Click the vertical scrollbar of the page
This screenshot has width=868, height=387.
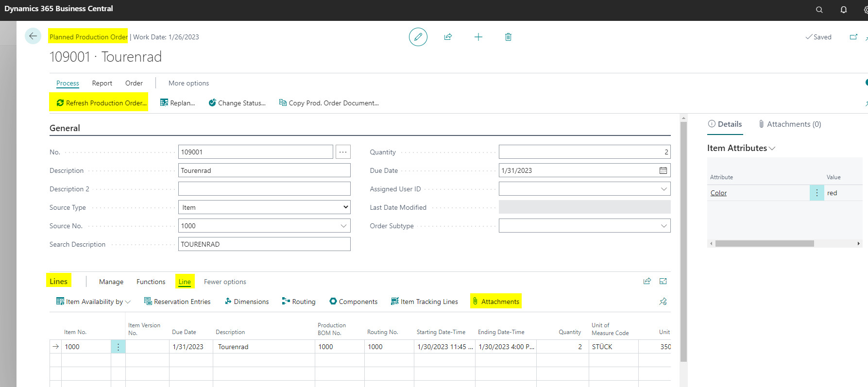pyautogui.click(x=683, y=241)
